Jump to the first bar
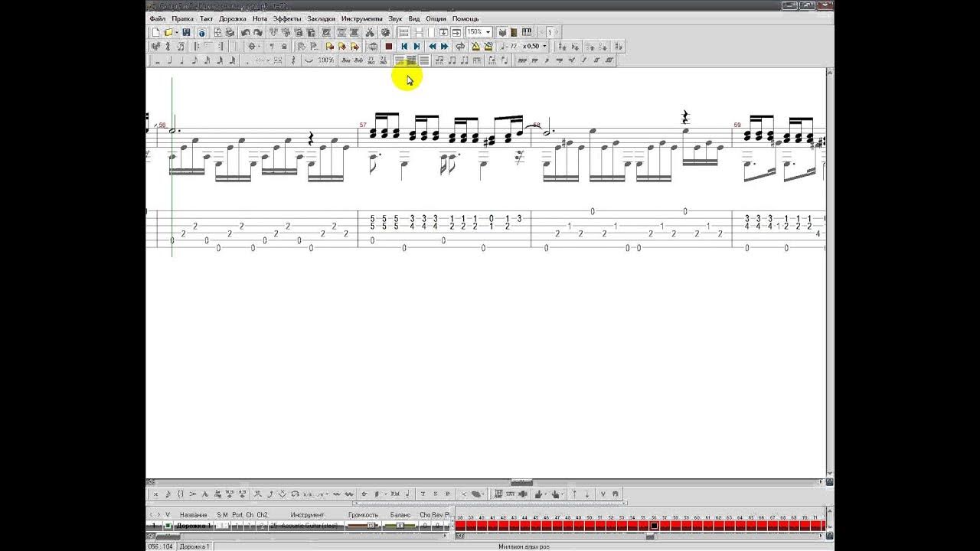 (x=403, y=46)
